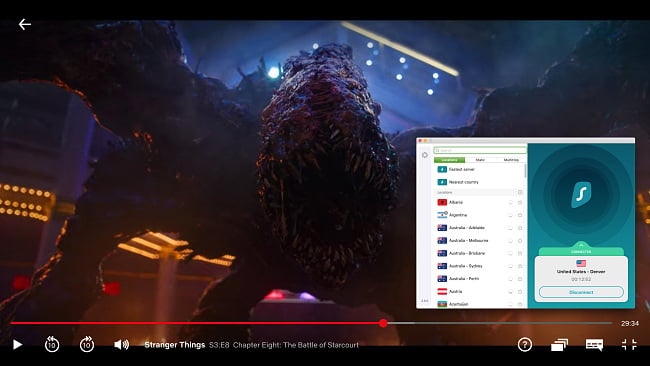Open the episodes list icon
This screenshot has height=366, width=650.
[x=559, y=344]
